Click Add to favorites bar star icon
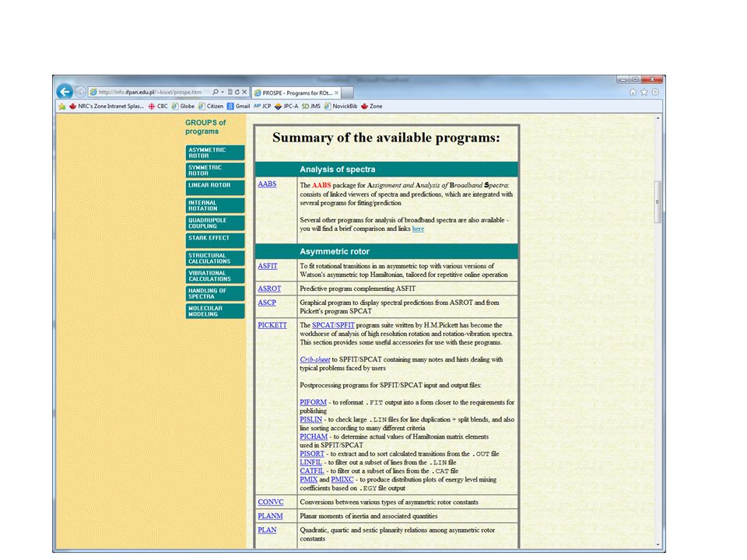The width and height of the screenshot is (747, 560). [x=62, y=107]
